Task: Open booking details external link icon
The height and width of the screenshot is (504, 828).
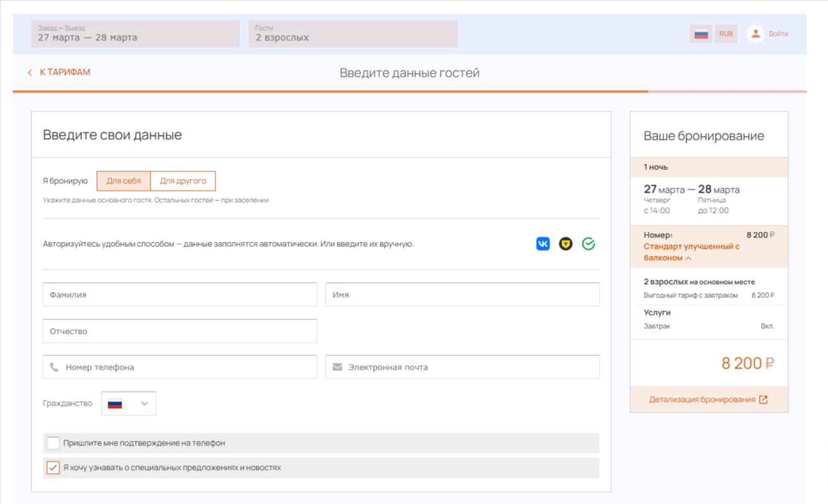Action: tap(763, 399)
